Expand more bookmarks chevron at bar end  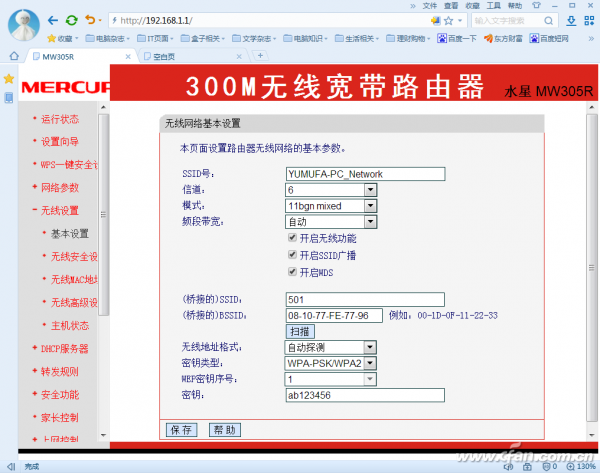tap(591, 38)
